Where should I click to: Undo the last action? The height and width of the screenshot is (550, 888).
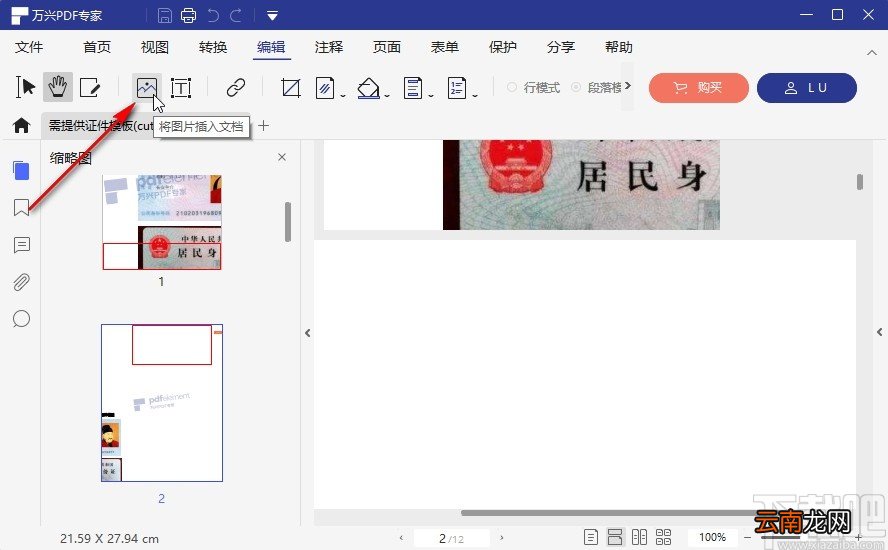[213, 15]
